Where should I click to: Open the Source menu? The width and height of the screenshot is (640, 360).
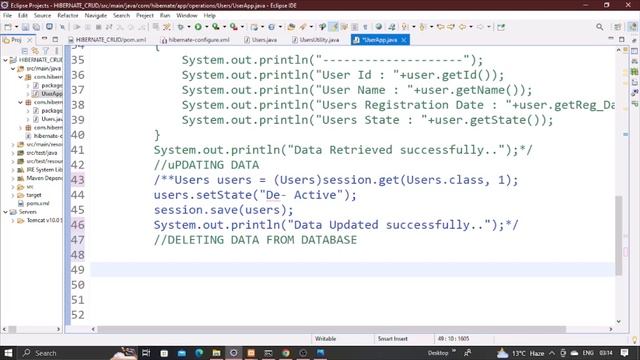[42, 16]
